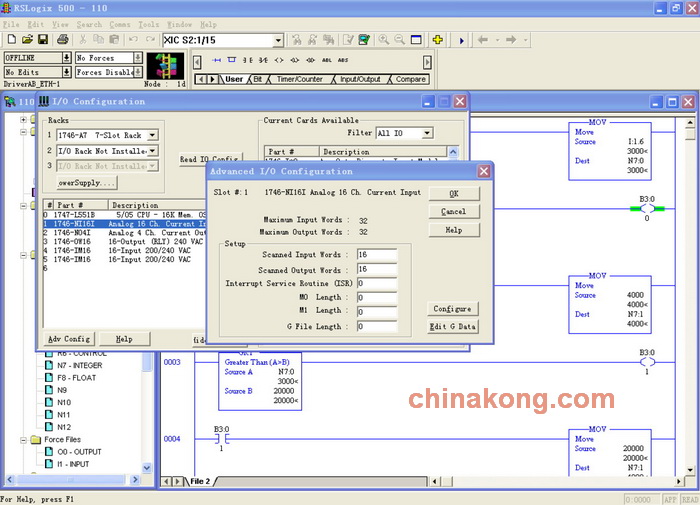Viewport: 700px width, 505px height.
Task: Click the forward arrow navigation icon
Action: pyautogui.click(x=511, y=40)
